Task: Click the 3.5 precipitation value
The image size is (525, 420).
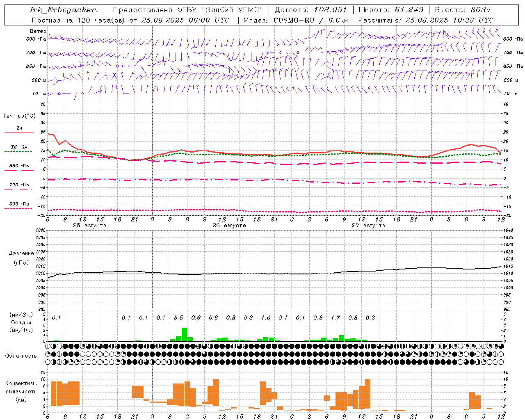Action: 178,318
